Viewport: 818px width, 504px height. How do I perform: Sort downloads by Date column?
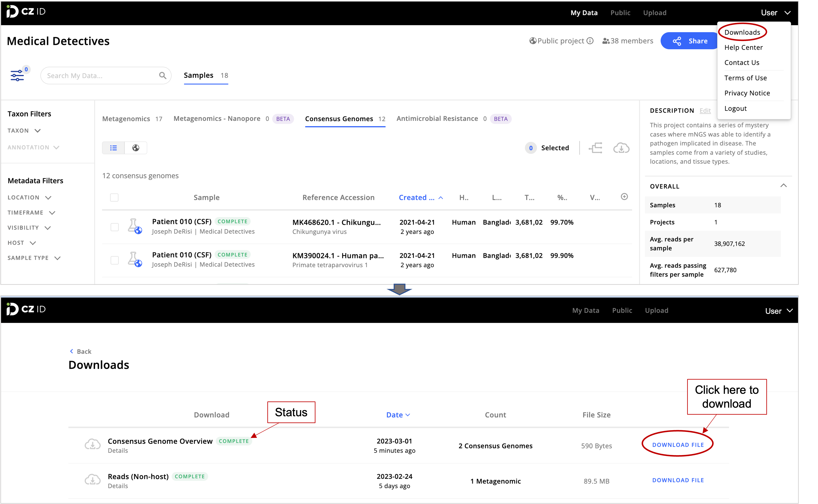tap(398, 415)
